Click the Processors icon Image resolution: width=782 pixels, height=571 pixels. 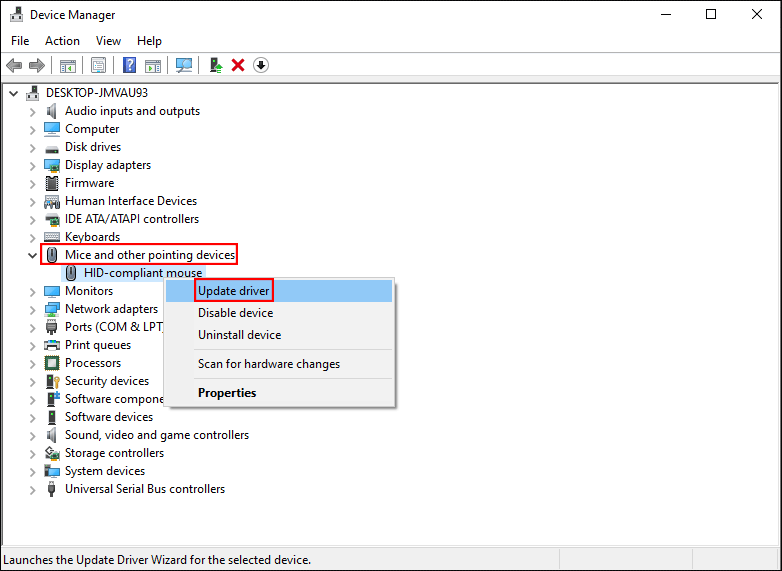51,363
